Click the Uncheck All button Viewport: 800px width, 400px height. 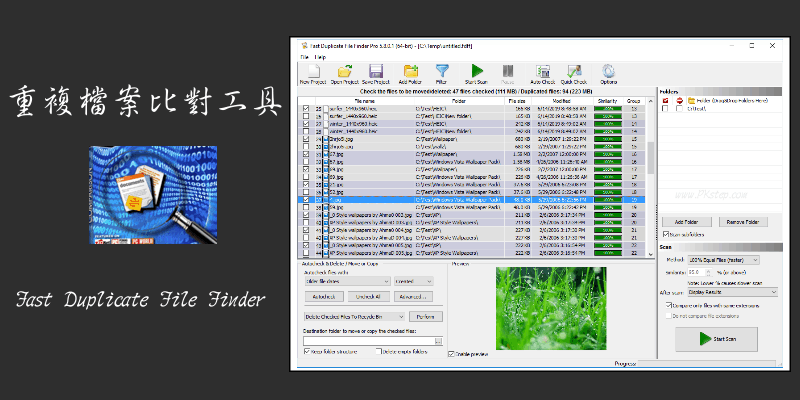[368, 296]
